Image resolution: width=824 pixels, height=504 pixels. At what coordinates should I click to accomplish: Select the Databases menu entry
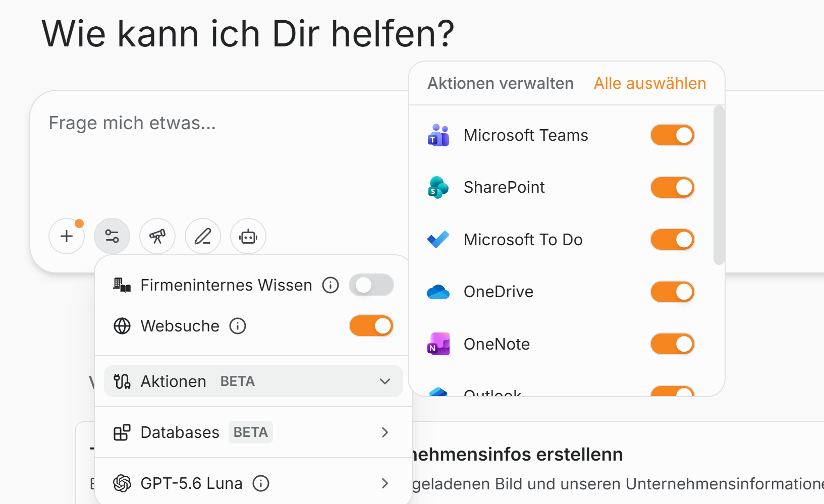tap(253, 432)
